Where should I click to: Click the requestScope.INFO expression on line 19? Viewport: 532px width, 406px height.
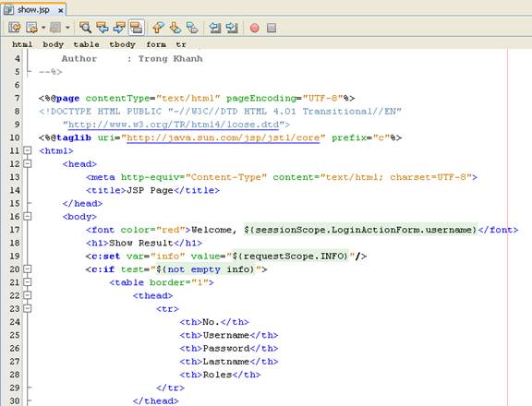pos(290,257)
